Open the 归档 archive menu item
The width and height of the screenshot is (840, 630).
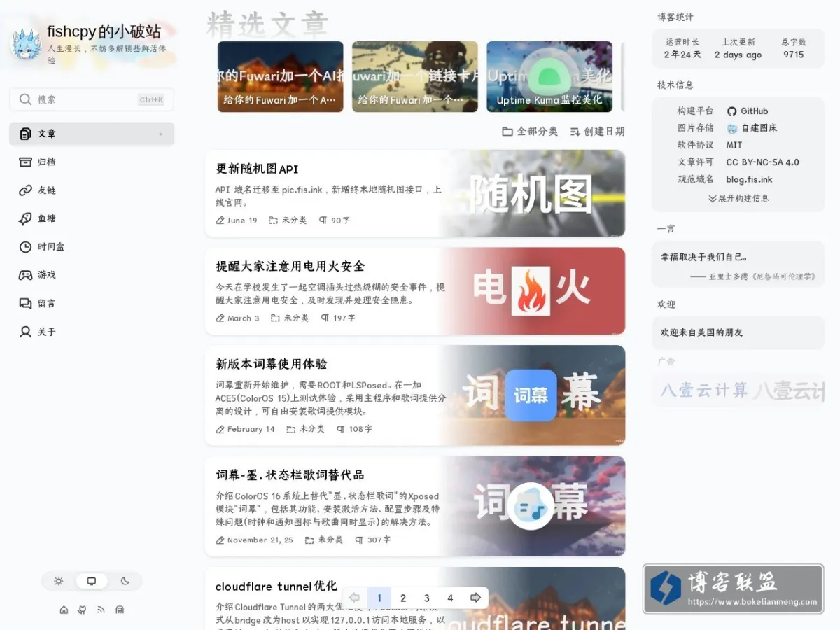pos(92,162)
